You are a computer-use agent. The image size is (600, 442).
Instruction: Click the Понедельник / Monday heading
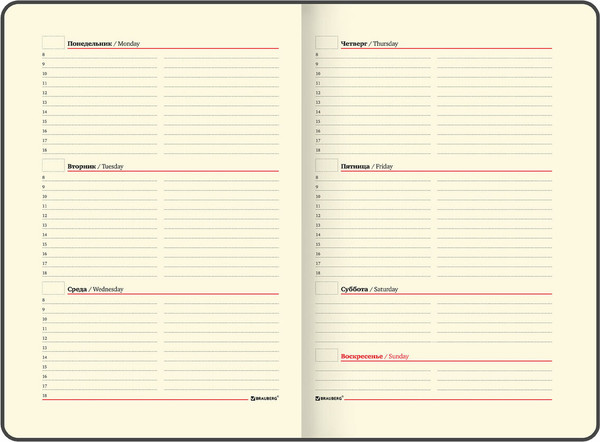pos(103,45)
